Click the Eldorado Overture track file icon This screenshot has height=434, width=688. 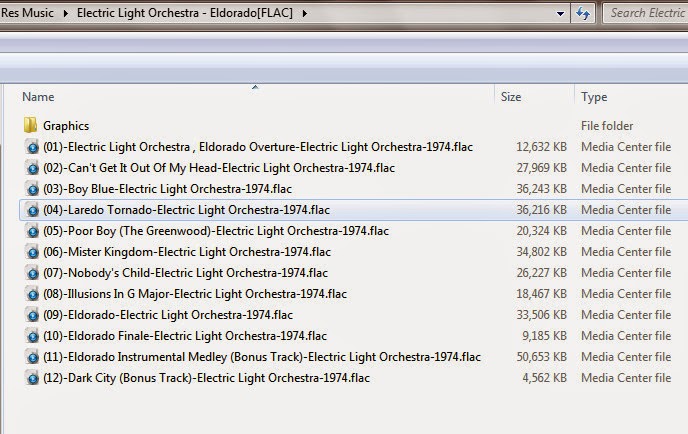click(x=33, y=147)
